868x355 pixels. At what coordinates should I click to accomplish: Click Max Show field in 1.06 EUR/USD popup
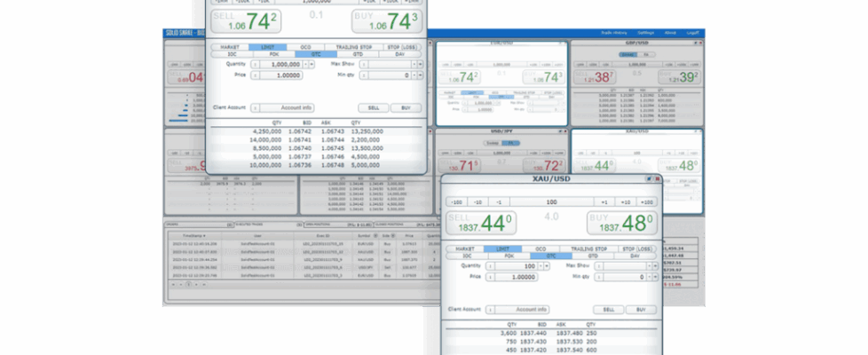[x=390, y=64]
